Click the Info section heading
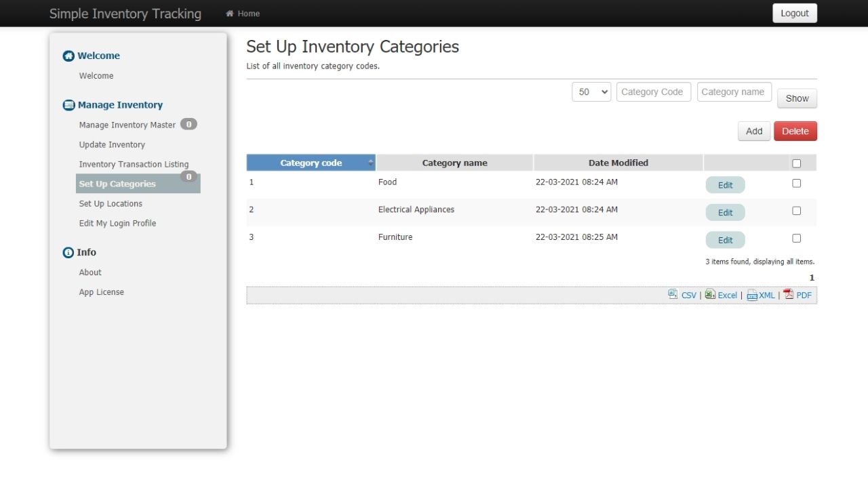This screenshot has width=868, height=488. 86,252
